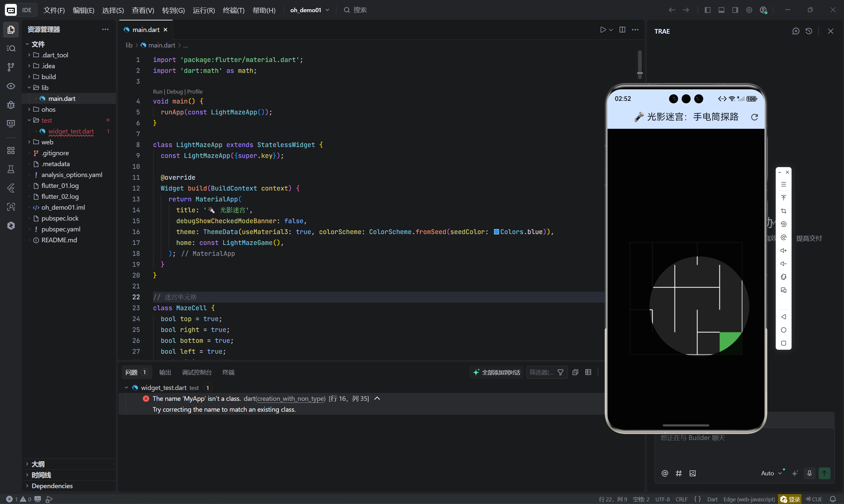The width and height of the screenshot is (844, 504).
Task: Click the 全部添加到对话 button
Action: [497, 372]
